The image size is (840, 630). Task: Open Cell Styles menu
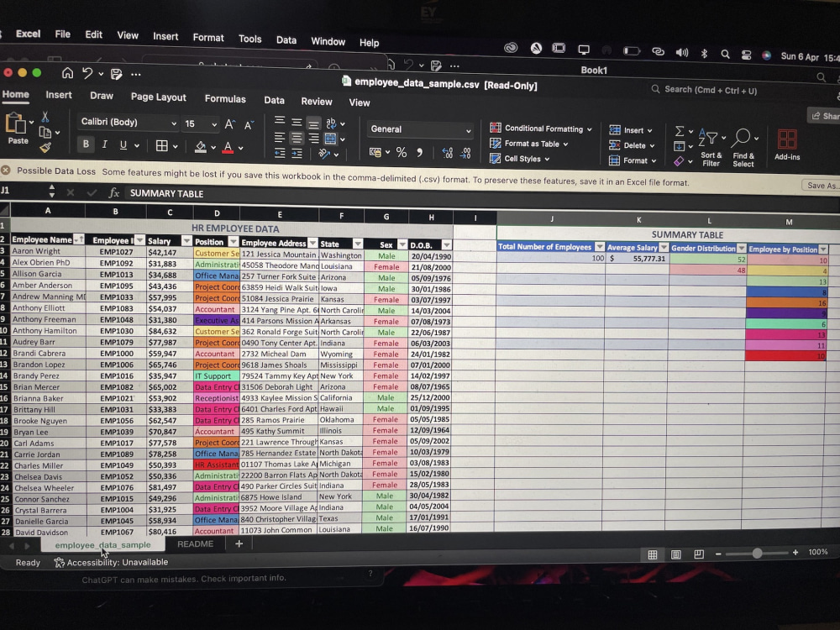pos(520,159)
